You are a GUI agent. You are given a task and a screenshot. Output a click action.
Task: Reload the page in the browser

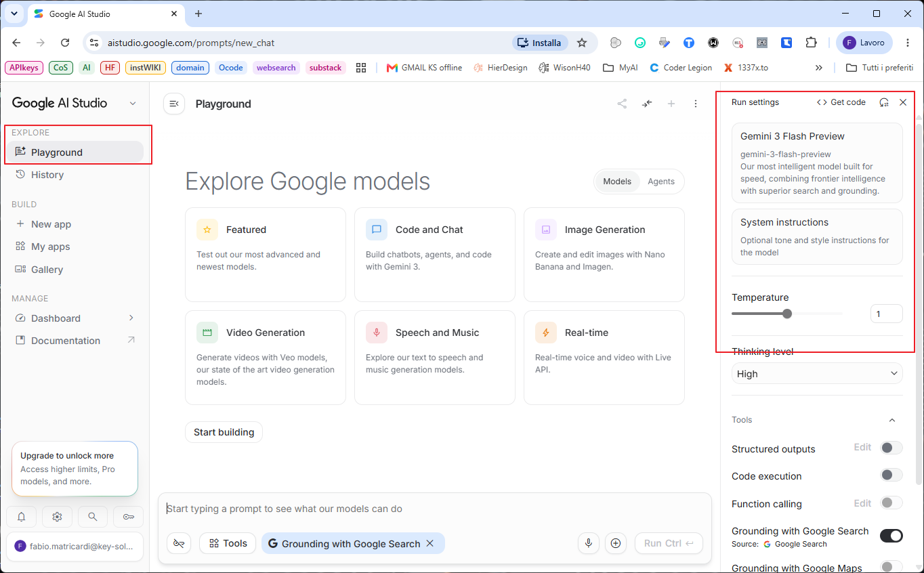[x=65, y=43]
